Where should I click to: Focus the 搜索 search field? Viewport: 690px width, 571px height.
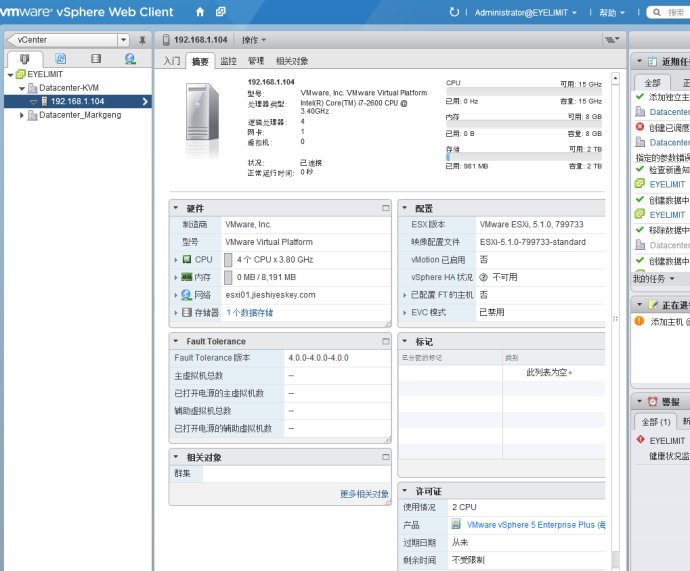pos(670,12)
